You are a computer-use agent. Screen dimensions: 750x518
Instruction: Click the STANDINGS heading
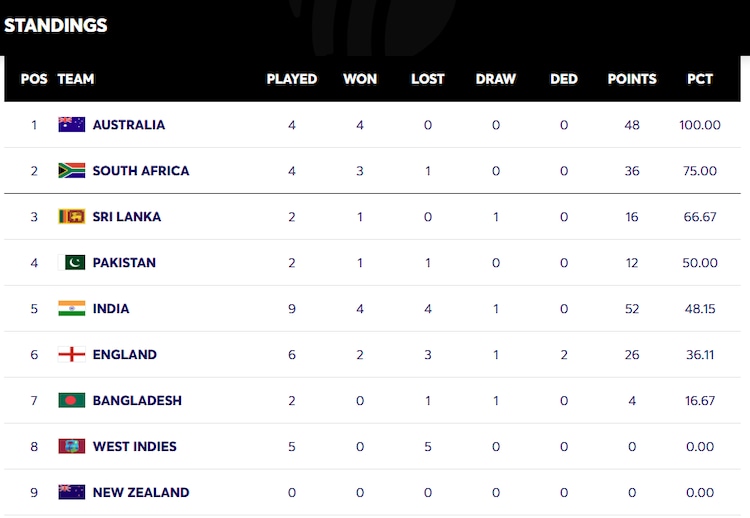[x=56, y=25]
